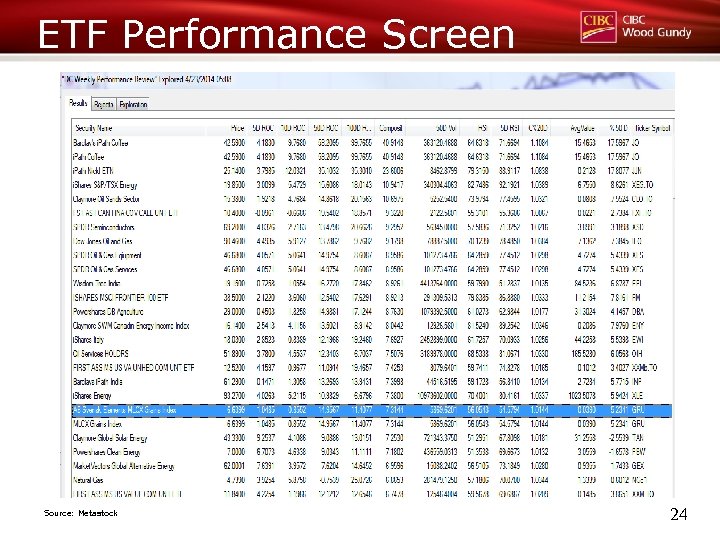Select the iShares Italy row
720x540 pixels.
372,340
